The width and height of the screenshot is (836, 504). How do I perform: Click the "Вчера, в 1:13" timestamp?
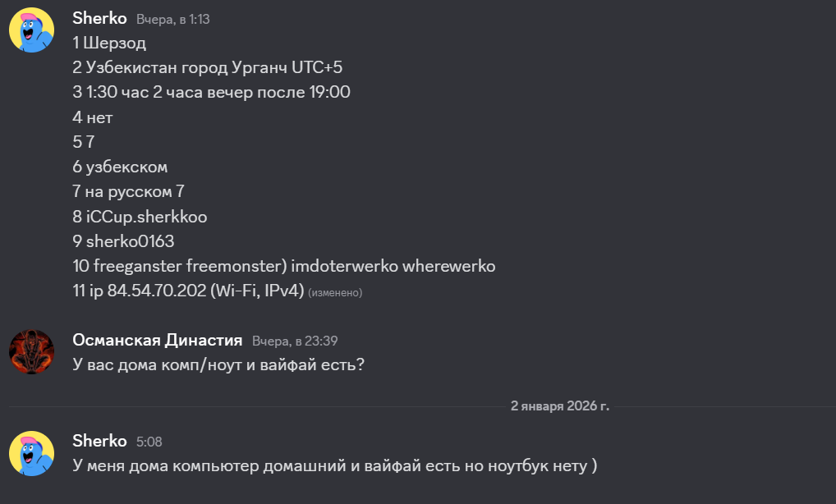coord(173,19)
